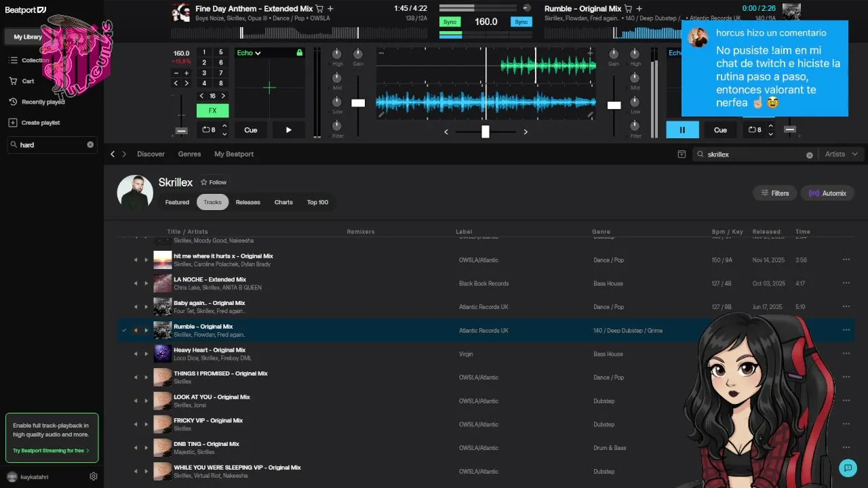This screenshot has height=488, width=868.
Task: Click the left deck High EQ knob
Action: (337, 54)
